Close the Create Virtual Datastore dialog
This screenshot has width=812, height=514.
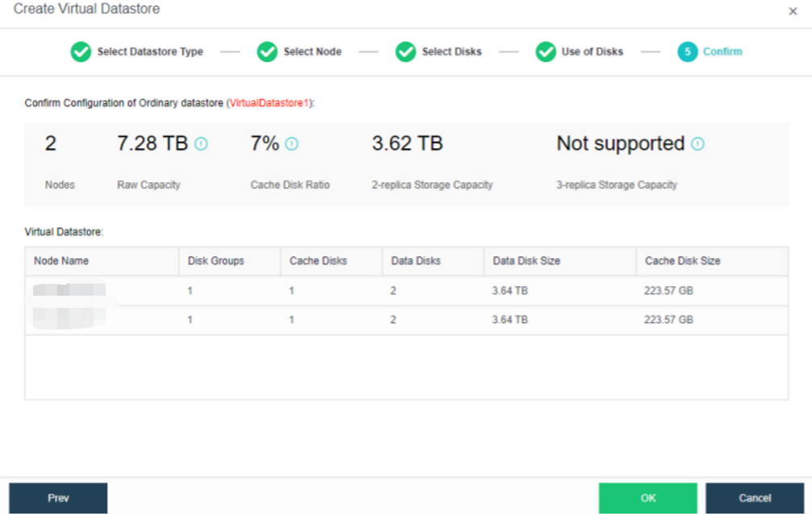[792, 11]
